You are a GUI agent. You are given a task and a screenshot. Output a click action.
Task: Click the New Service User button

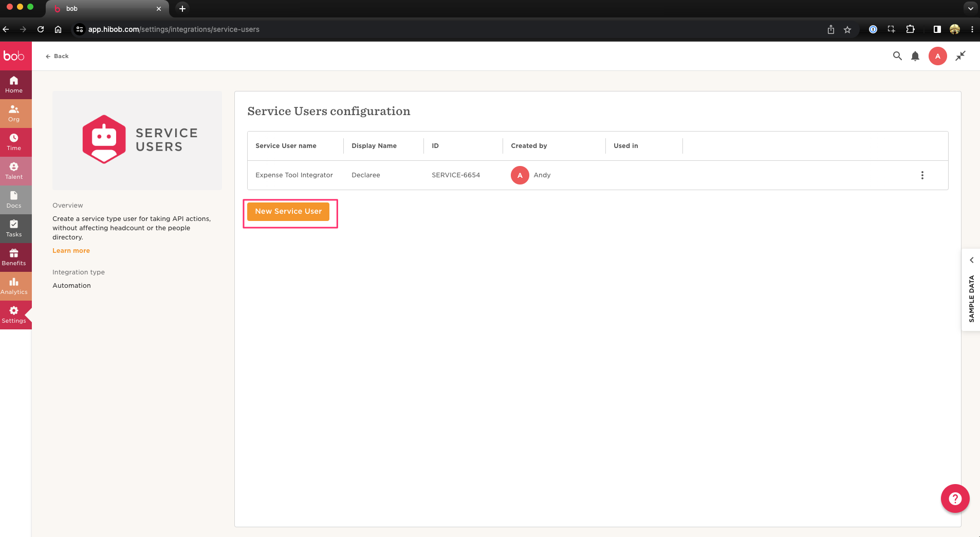pyautogui.click(x=288, y=211)
